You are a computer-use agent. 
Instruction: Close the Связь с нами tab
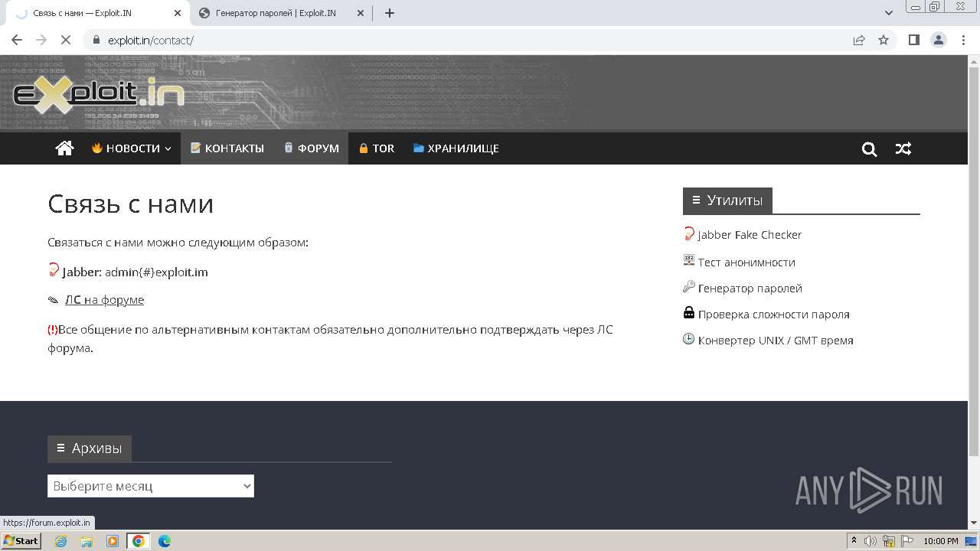point(178,13)
